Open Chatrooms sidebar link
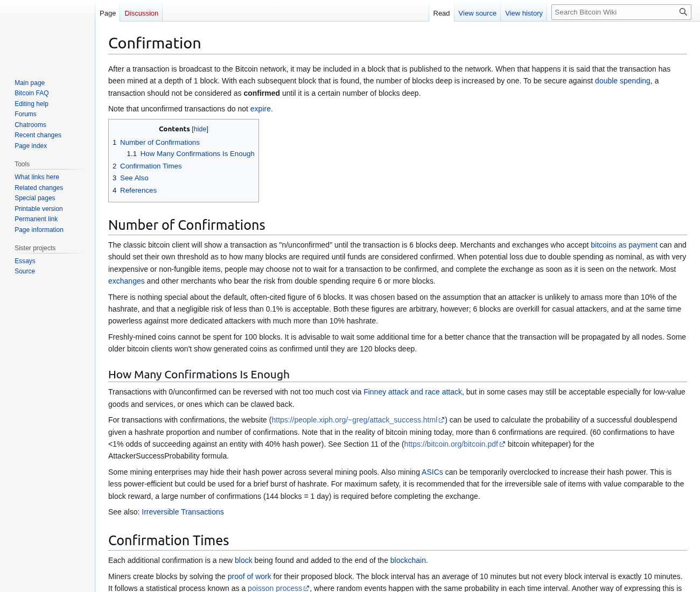The height and width of the screenshot is (592, 700). (30, 125)
